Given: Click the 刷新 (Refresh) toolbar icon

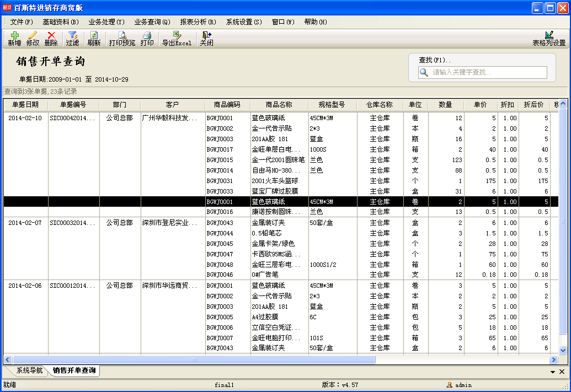Looking at the screenshot, I should coord(94,39).
